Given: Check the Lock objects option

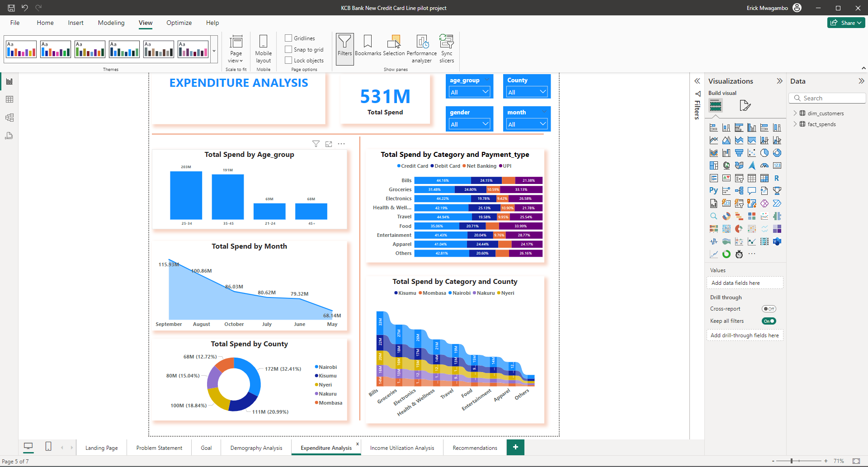Looking at the screenshot, I should 288,60.
